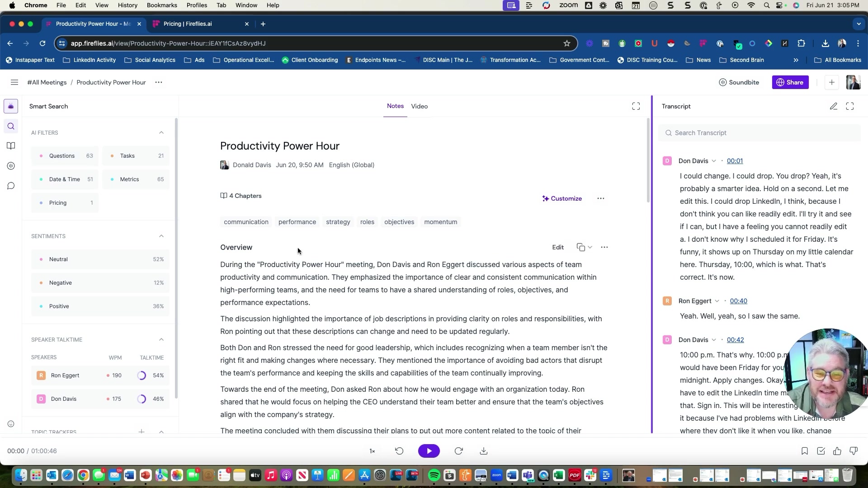Open the Bookmarks menu in the menu bar

[x=162, y=5]
